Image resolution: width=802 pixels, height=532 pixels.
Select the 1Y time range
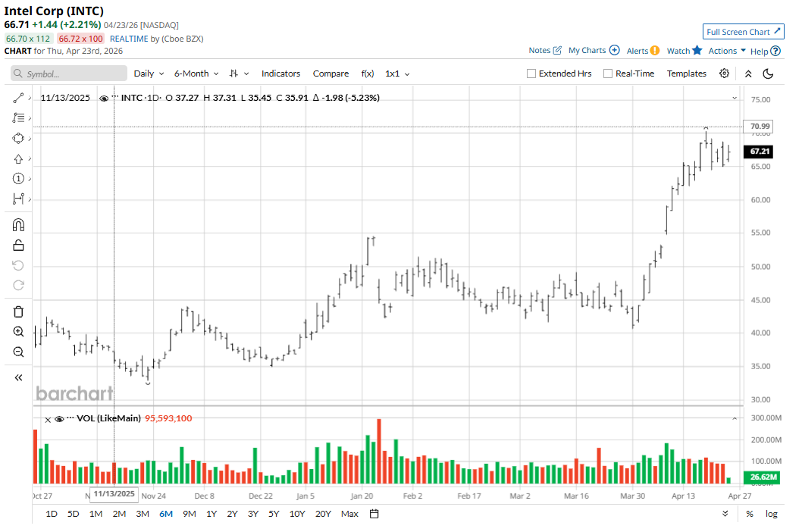point(211,514)
